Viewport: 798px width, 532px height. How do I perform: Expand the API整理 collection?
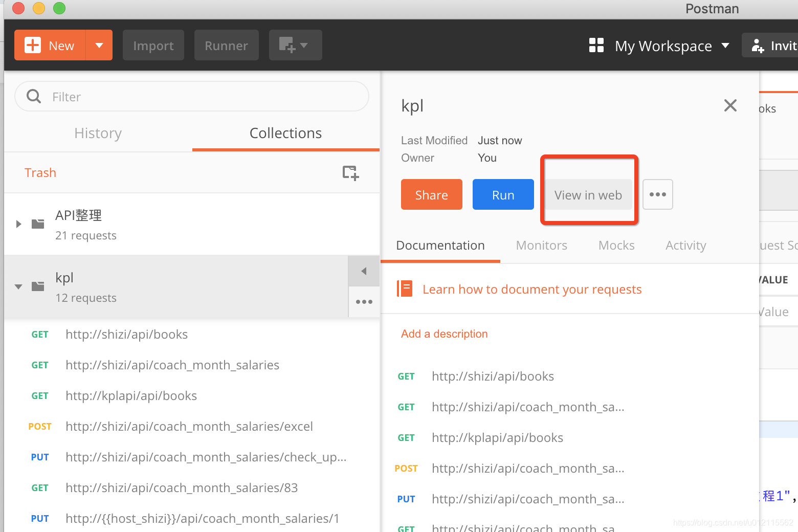coord(18,224)
